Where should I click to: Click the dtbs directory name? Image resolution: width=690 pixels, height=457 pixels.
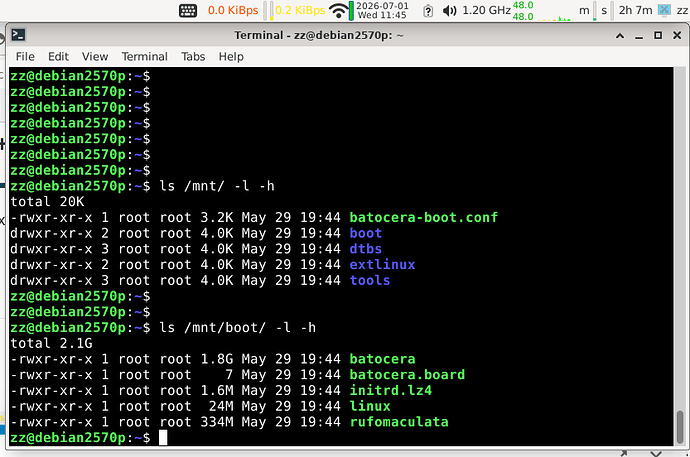(x=365, y=249)
